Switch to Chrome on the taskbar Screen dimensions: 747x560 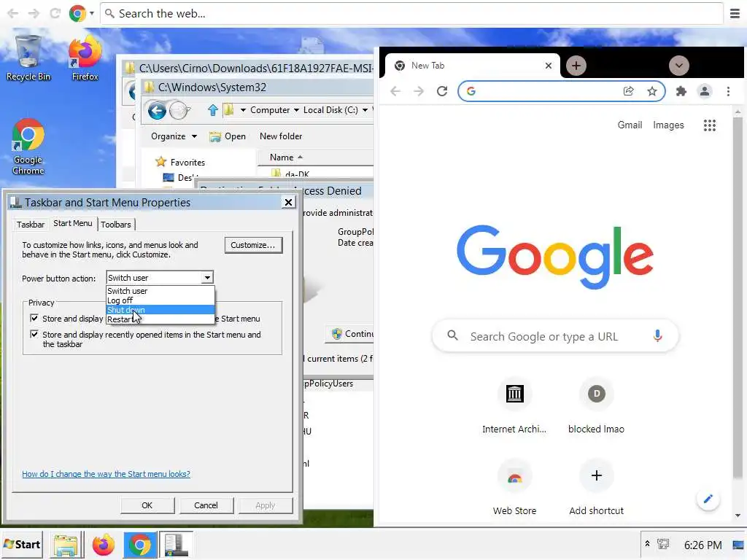tap(139, 545)
